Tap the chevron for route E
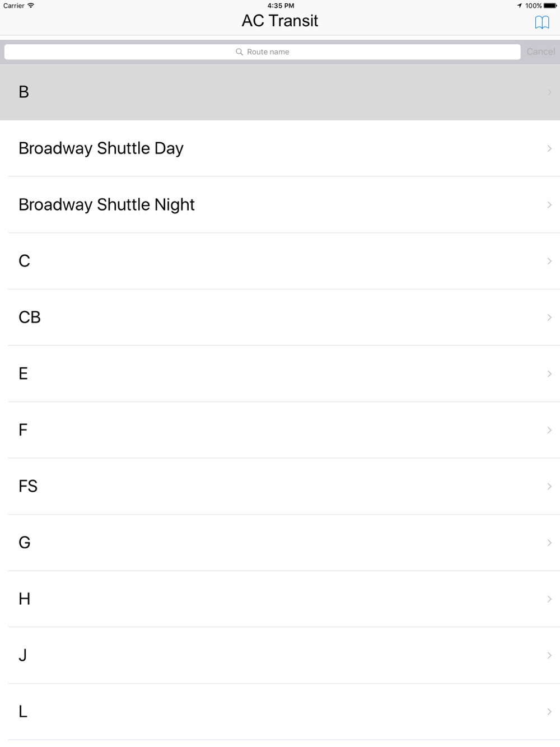 coord(549,373)
